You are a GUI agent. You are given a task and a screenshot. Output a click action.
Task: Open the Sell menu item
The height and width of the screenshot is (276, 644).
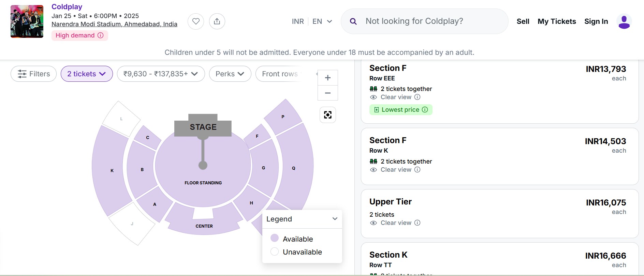pos(523,21)
